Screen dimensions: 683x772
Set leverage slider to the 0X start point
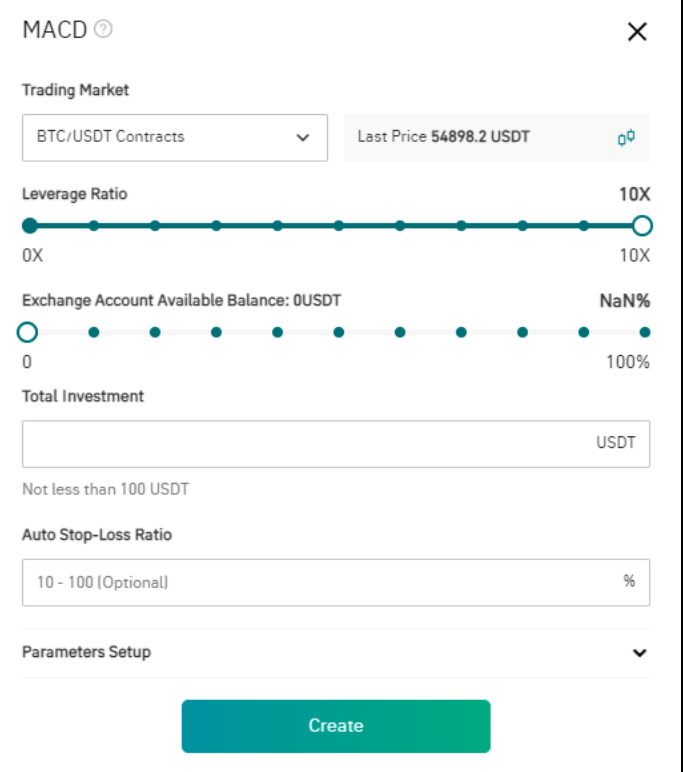(x=30, y=226)
